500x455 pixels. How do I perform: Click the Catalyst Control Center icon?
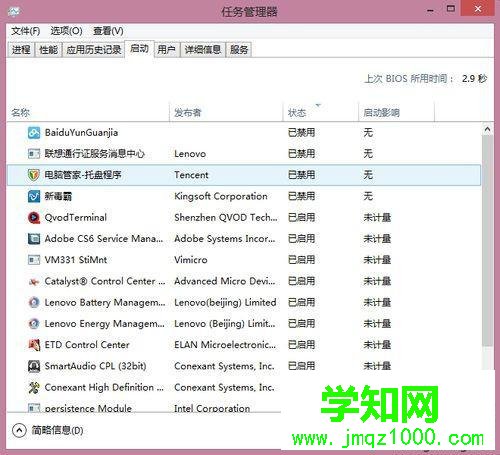point(34,282)
